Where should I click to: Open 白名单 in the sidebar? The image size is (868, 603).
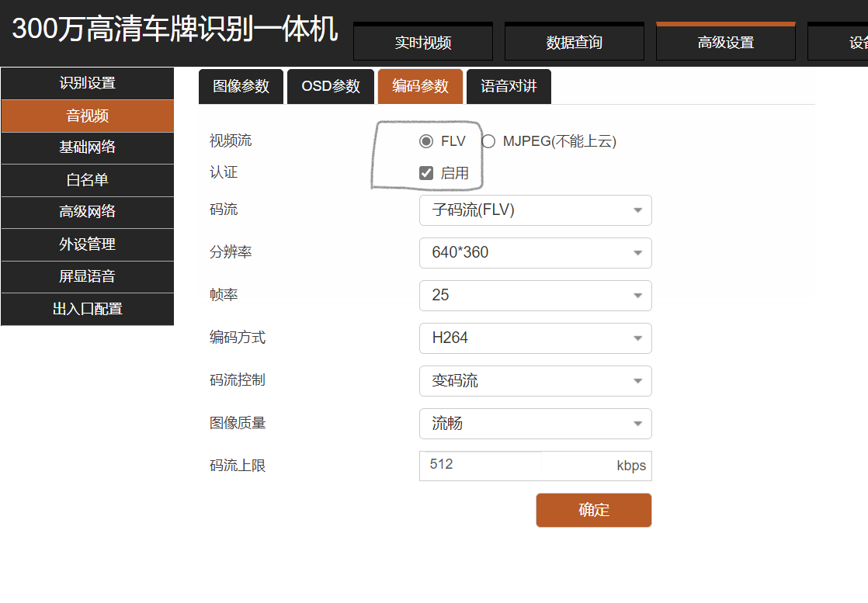point(88,180)
